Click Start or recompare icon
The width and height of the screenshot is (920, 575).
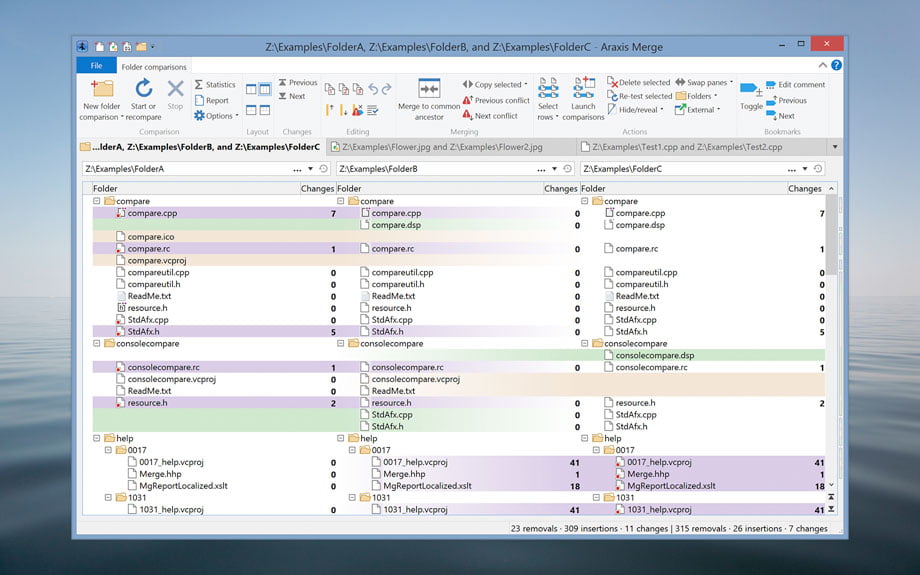(144, 89)
